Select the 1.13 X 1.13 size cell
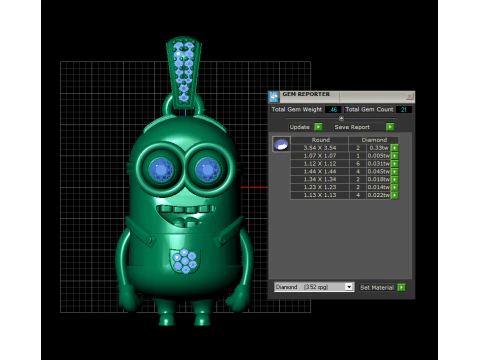The height and width of the screenshot is (360, 480). point(320,195)
